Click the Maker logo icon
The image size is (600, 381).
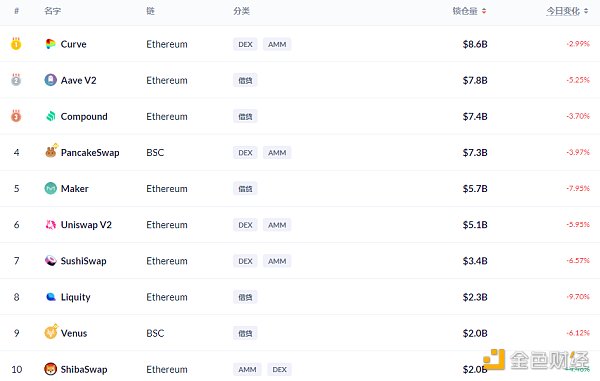51,188
